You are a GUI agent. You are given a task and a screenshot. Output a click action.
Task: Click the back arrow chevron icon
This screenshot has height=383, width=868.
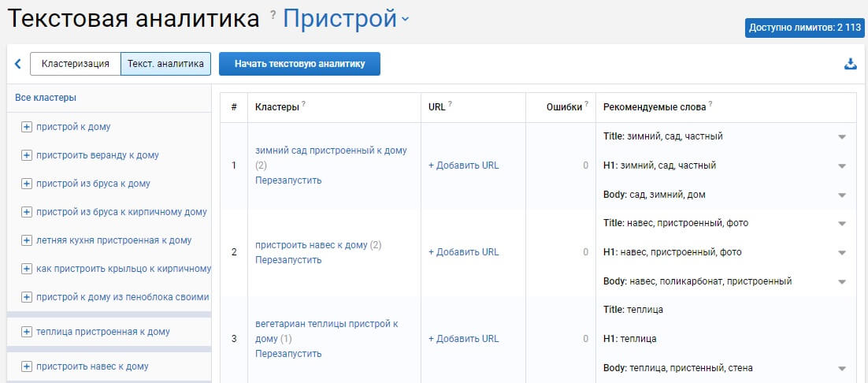pos(18,64)
